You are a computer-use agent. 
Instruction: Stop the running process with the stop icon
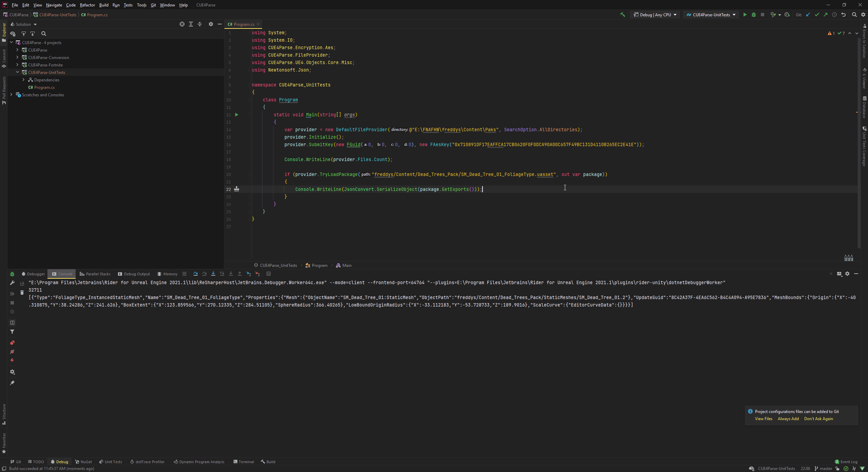coord(763,15)
